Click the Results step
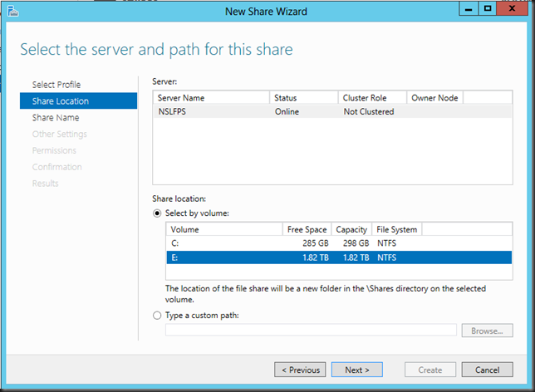535x392 pixels. pos(46,184)
